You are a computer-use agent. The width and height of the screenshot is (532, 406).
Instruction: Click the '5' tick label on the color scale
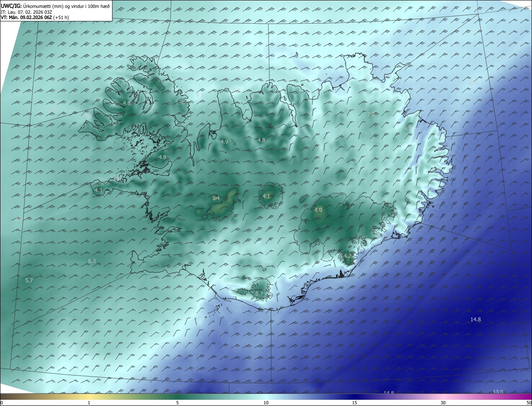[177, 403]
